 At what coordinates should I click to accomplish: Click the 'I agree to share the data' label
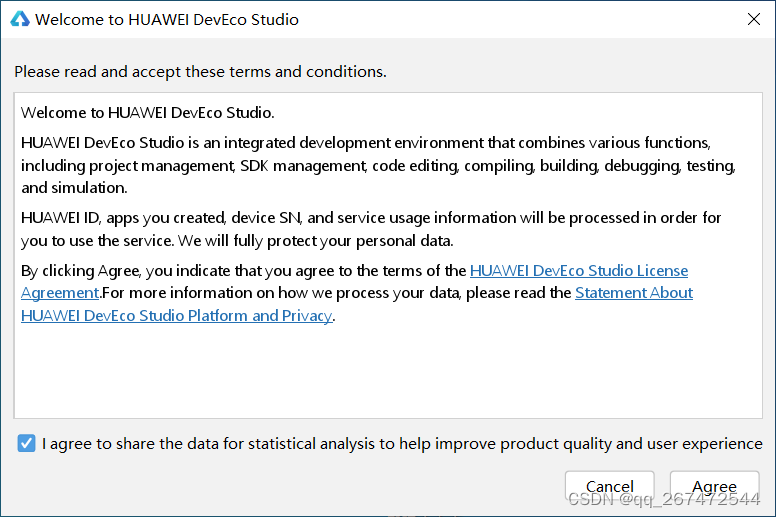pyautogui.click(x=402, y=444)
